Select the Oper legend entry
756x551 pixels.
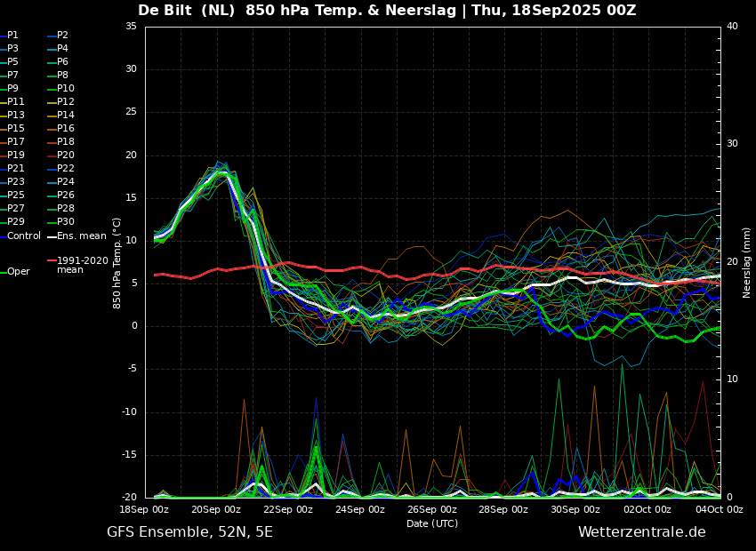pos(15,272)
